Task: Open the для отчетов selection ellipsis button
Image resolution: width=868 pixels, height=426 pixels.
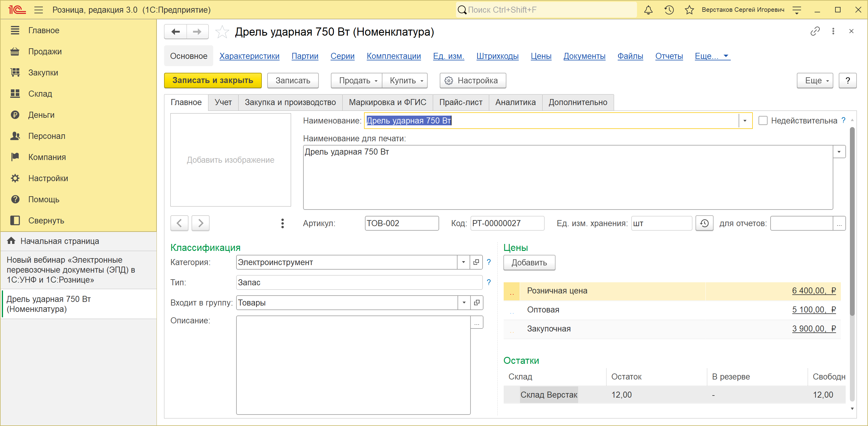Action: (x=839, y=223)
